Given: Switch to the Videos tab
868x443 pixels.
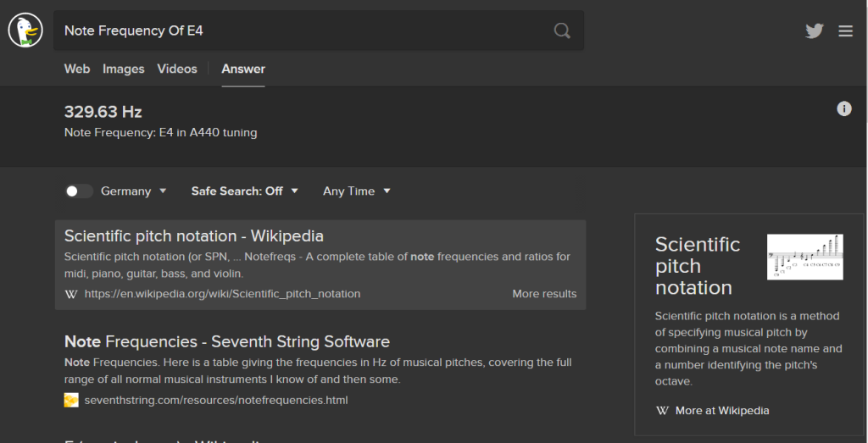Looking at the screenshot, I should pyautogui.click(x=176, y=69).
